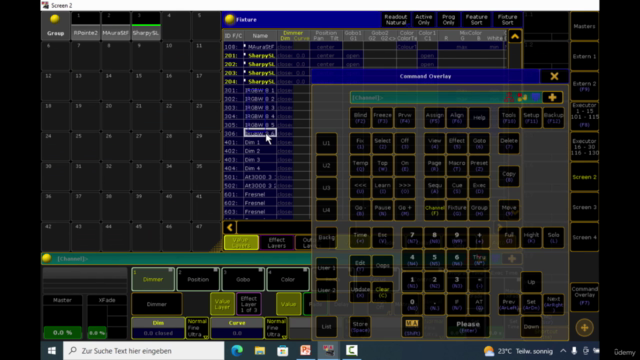
Task: Click yellow ball beside the main command line
Action: (47, 258)
